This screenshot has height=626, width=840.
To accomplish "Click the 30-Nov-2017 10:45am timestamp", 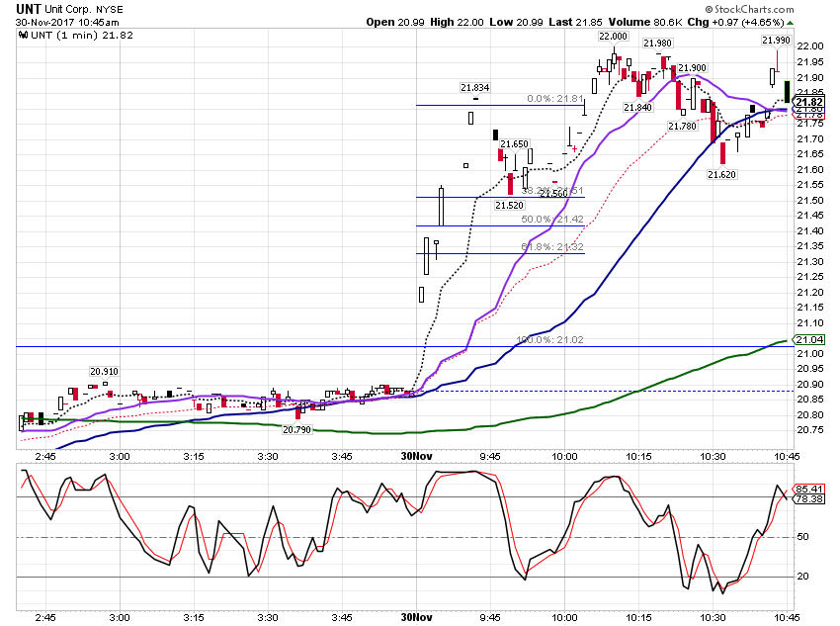I will [x=67, y=23].
